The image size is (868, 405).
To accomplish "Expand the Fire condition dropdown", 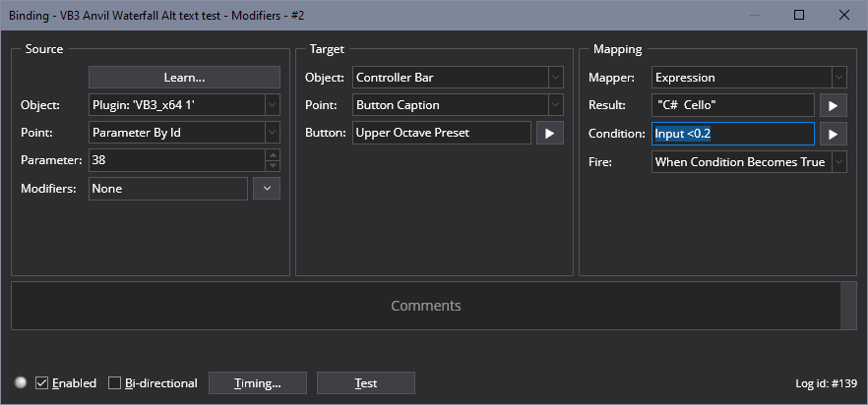I will (839, 162).
